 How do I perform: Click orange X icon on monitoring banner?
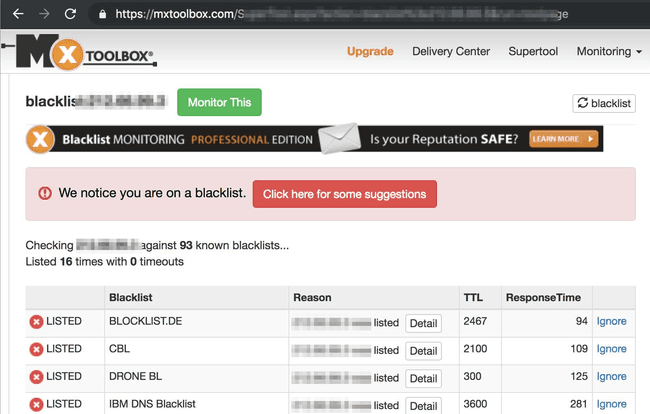40,139
